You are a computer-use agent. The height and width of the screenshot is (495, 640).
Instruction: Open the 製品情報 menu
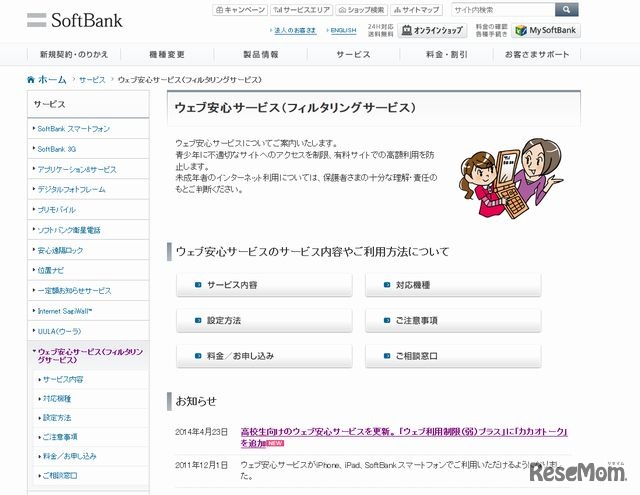[260, 54]
